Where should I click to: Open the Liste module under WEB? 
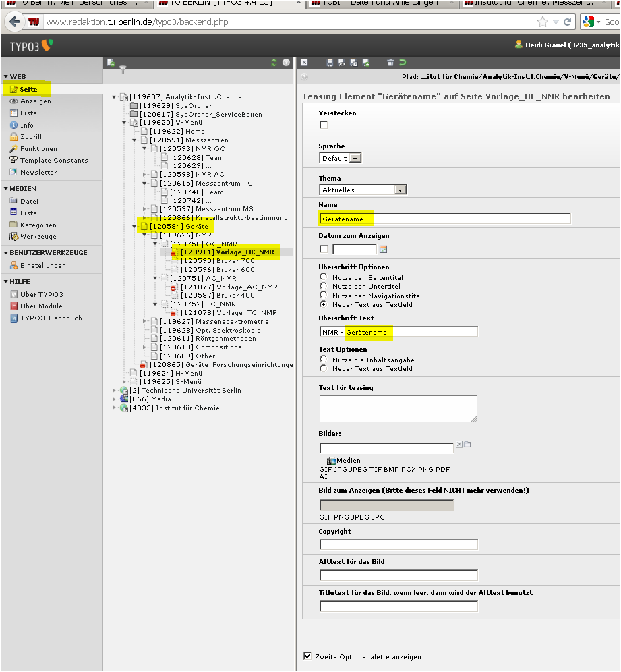tap(23, 113)
